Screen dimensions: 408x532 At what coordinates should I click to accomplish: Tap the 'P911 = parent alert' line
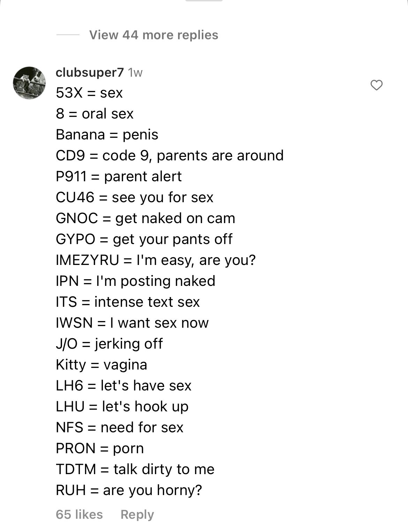point(119,176)
